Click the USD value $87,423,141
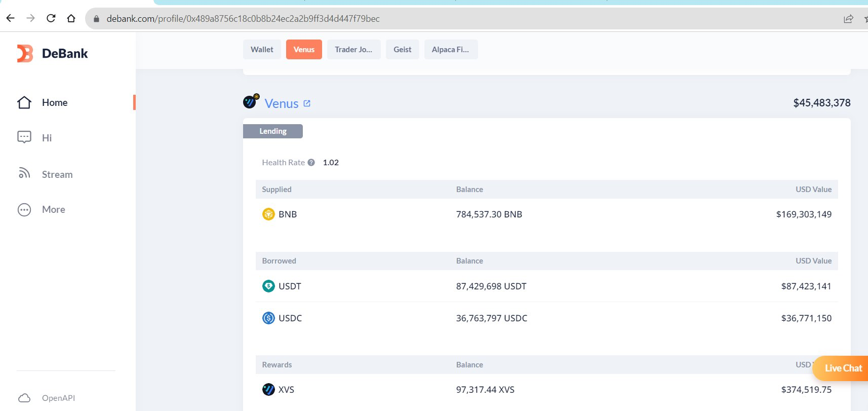The width and height of the screenshot is (868, 411). (x=806, y=286)
